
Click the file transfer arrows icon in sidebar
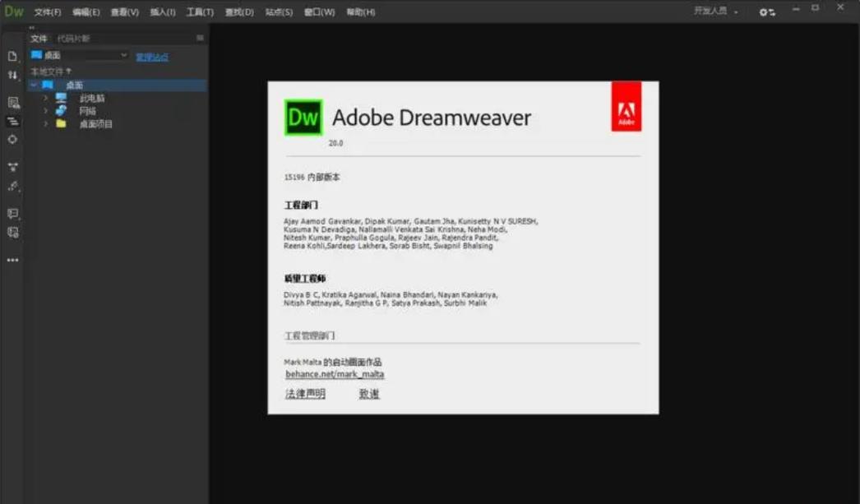[12, 74]
